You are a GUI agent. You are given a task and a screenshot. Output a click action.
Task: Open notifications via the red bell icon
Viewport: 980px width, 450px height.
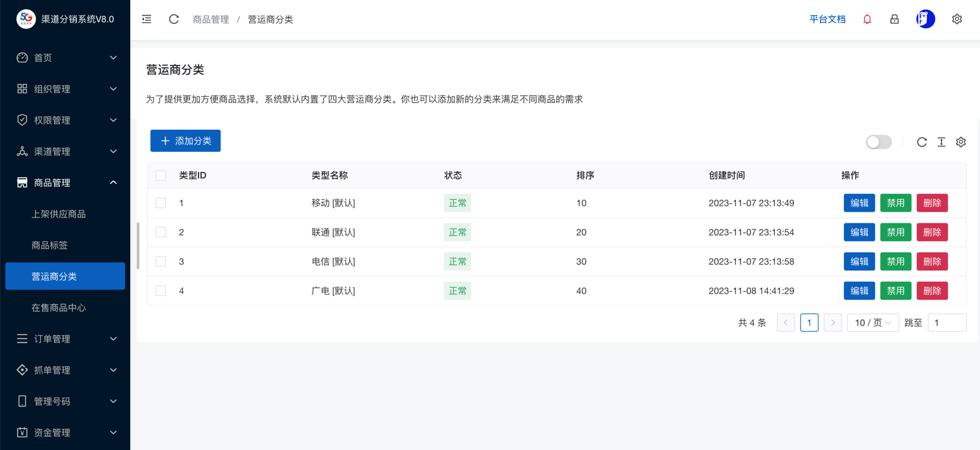click(867, 20)
